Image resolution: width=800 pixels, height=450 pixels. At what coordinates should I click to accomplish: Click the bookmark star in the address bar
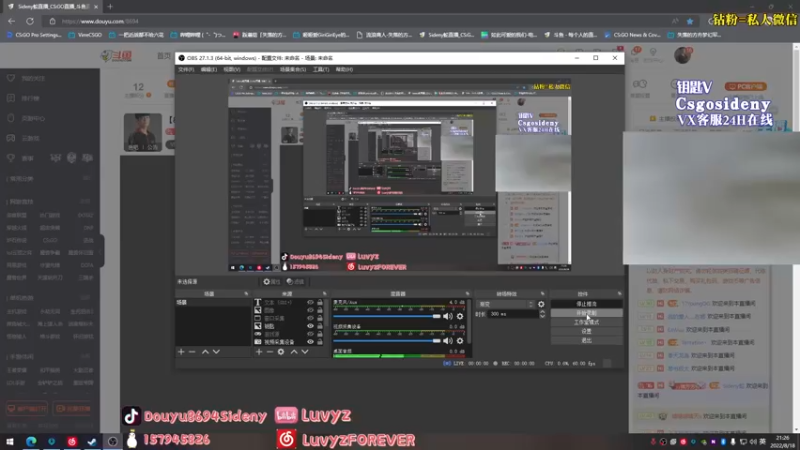click(690, 21)
